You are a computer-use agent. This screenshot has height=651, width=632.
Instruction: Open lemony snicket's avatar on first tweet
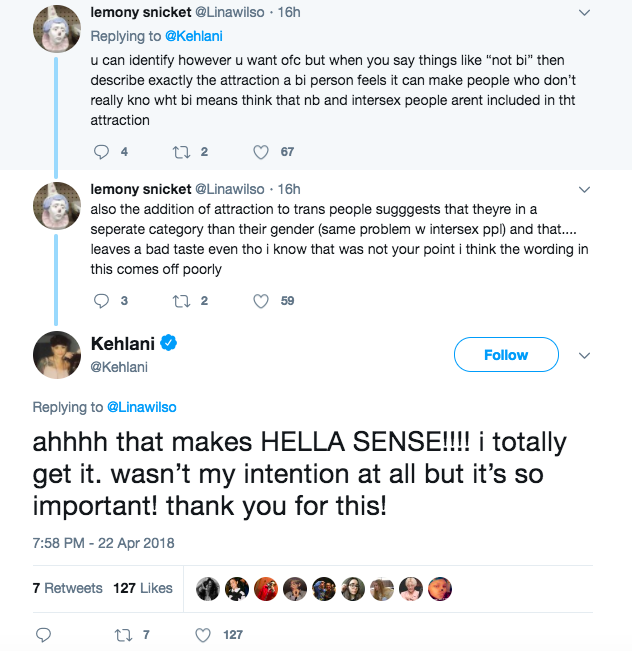click(x=57, y=29)
